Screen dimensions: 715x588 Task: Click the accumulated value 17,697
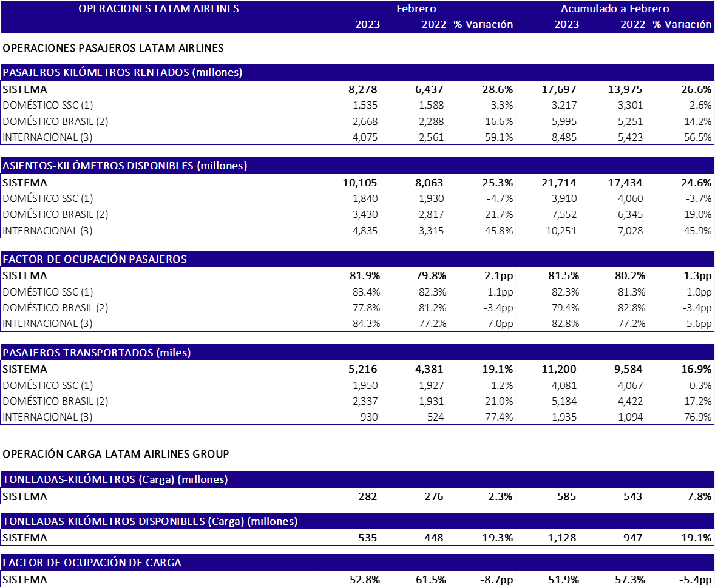click(x=559, y=89)
